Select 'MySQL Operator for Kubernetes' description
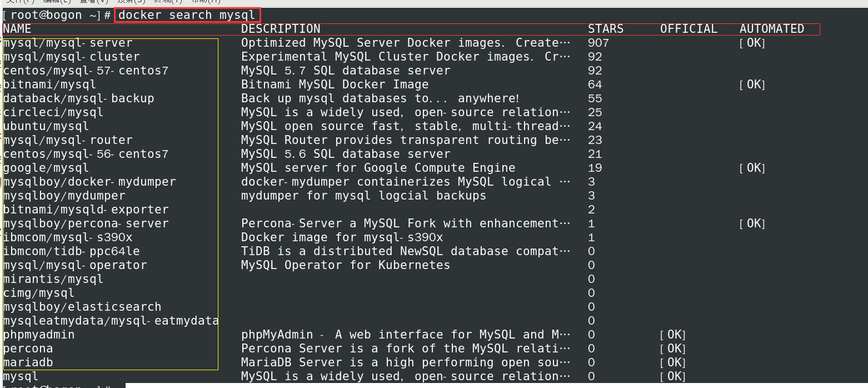 coord(346,265)
